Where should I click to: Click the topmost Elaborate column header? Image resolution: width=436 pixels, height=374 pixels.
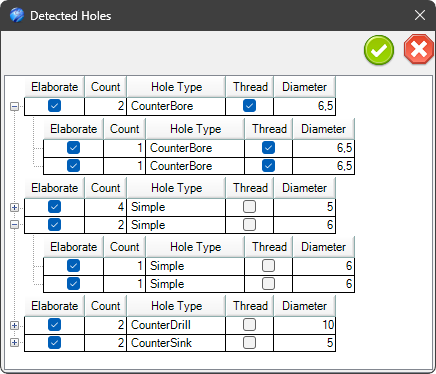click(x=54, y=87)
